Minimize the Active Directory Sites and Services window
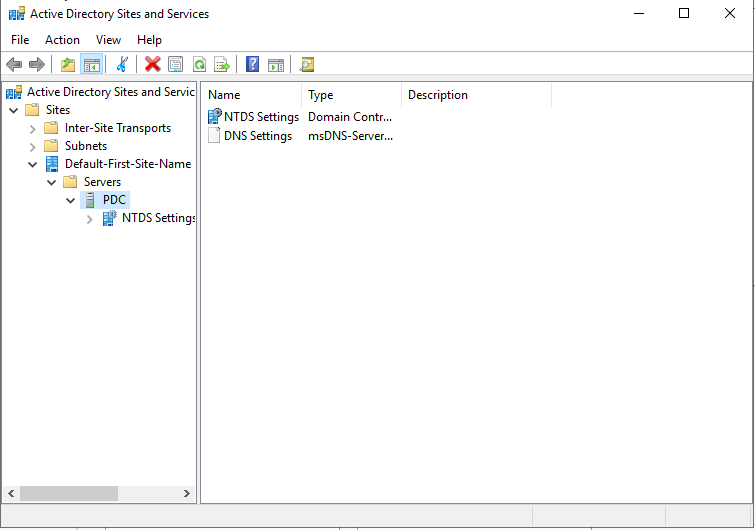The image size is (755, 530). pyautogui.click(x=639, y=13)
